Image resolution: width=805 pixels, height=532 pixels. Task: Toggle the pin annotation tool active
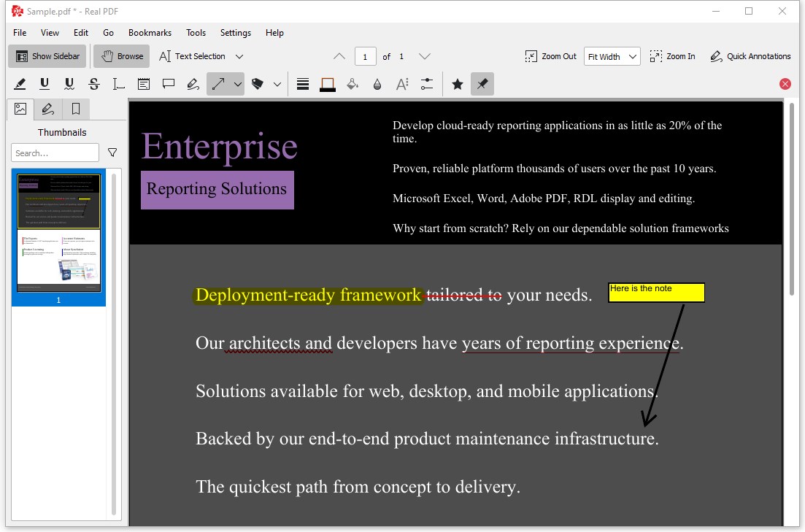coord(482,84)
